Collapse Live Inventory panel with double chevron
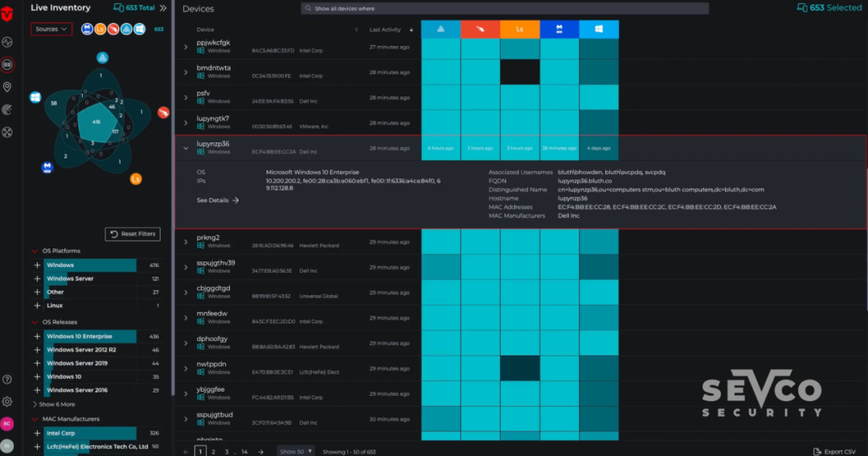The width and height of the screenshot is (868, 456). (x=163, y=8)
